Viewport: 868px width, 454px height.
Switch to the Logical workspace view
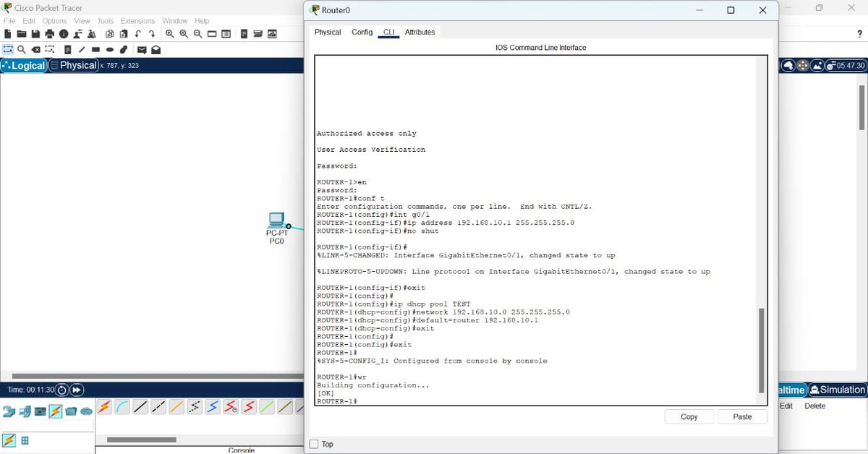(x=24, y=65)
